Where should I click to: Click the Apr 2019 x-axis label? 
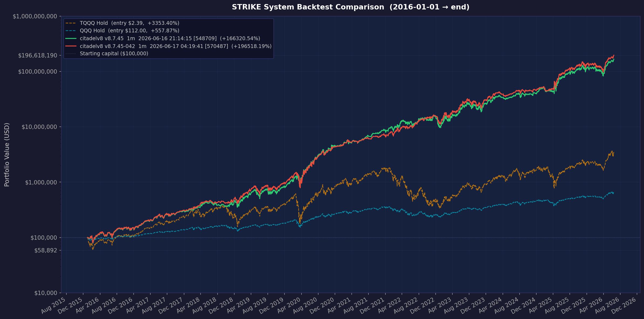tap(238, 305)
